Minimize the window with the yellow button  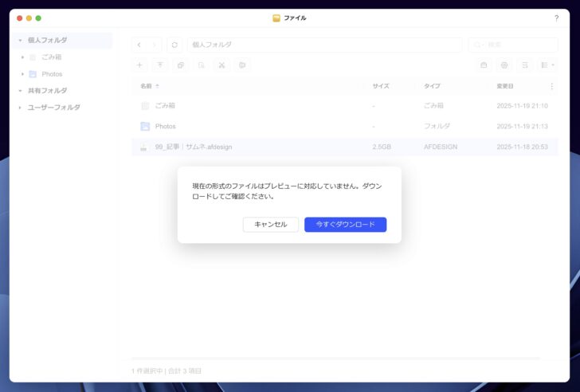[x=29, y=18]
